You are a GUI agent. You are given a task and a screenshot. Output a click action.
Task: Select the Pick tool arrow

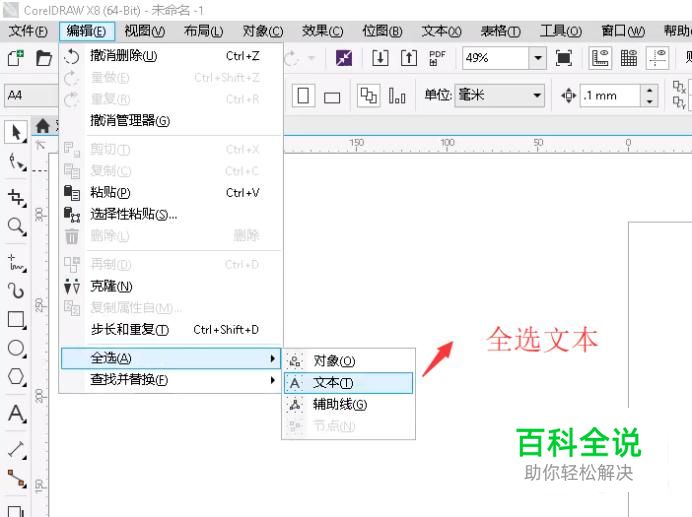click(x=16, y=132)
